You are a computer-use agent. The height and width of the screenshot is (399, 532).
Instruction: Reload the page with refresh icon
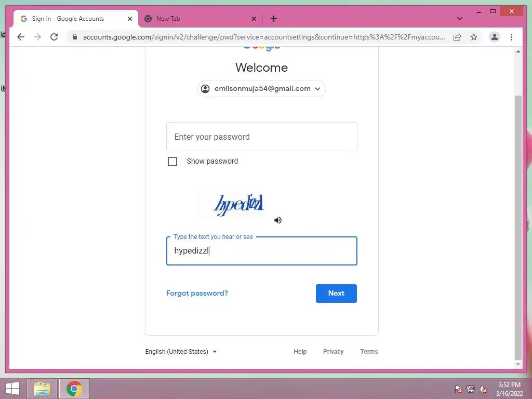[x=54, y=37]
